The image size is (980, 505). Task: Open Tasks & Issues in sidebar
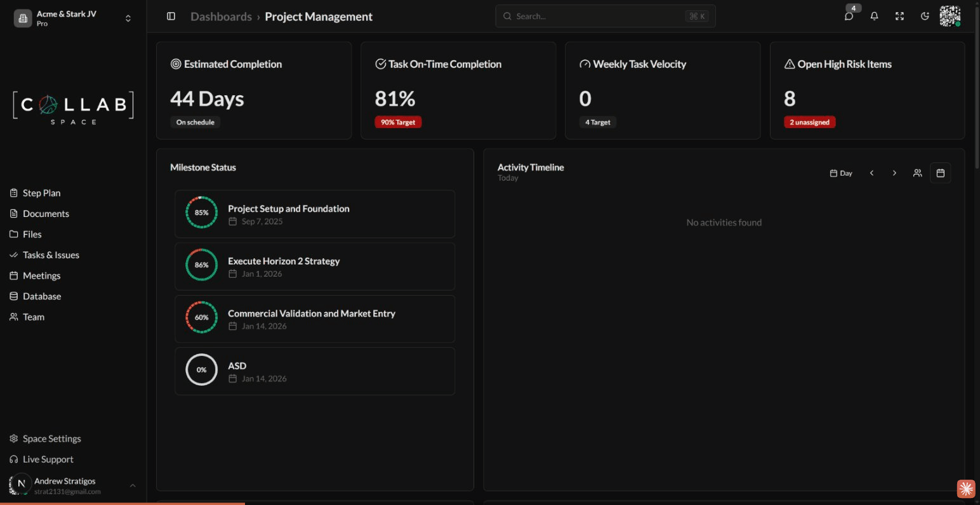[51, 255]
